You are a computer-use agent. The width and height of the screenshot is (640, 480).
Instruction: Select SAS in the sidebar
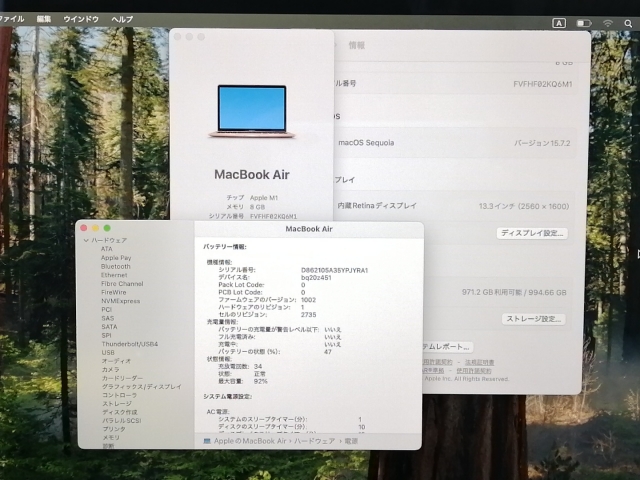pyautogui.click(x=108, y=318)
